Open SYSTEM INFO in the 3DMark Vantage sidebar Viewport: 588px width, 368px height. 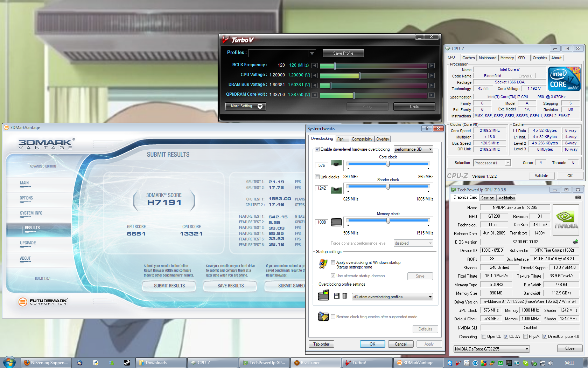pos(31,213)
